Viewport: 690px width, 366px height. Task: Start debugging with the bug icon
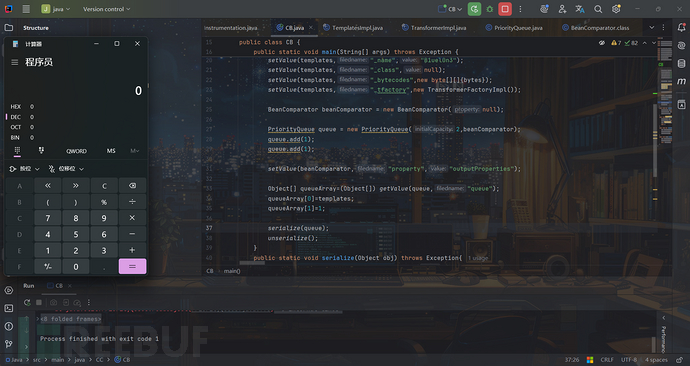[489, 9]
